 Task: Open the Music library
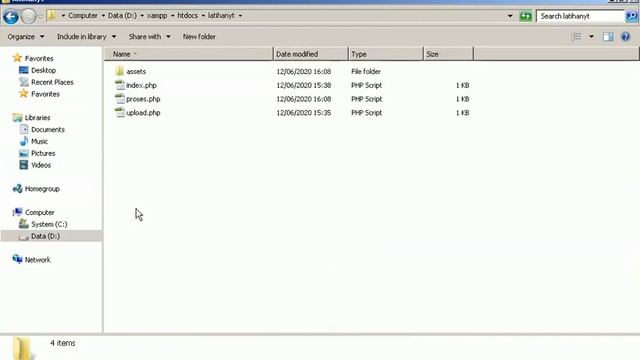[39, 141]
